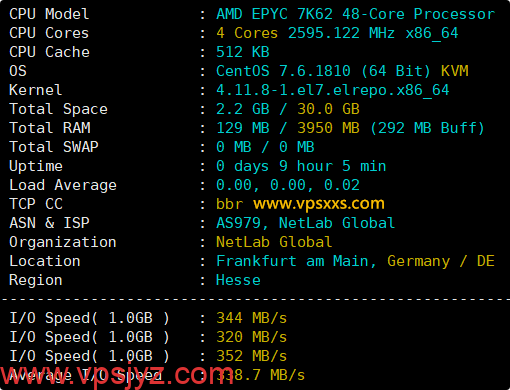
Task: Select the 'CPU Cache' label
Action: point(49,52)
